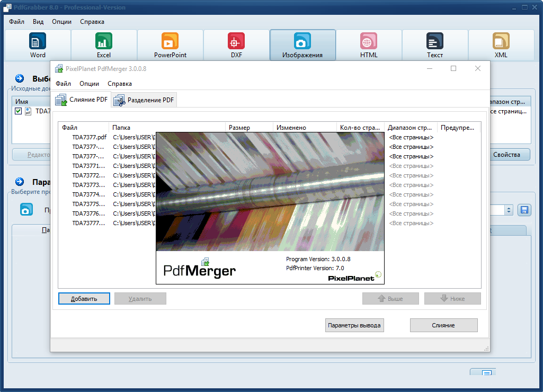543x392 pixels.
Task: Click the Кол-во стра... column header
Action: (360, 128)
